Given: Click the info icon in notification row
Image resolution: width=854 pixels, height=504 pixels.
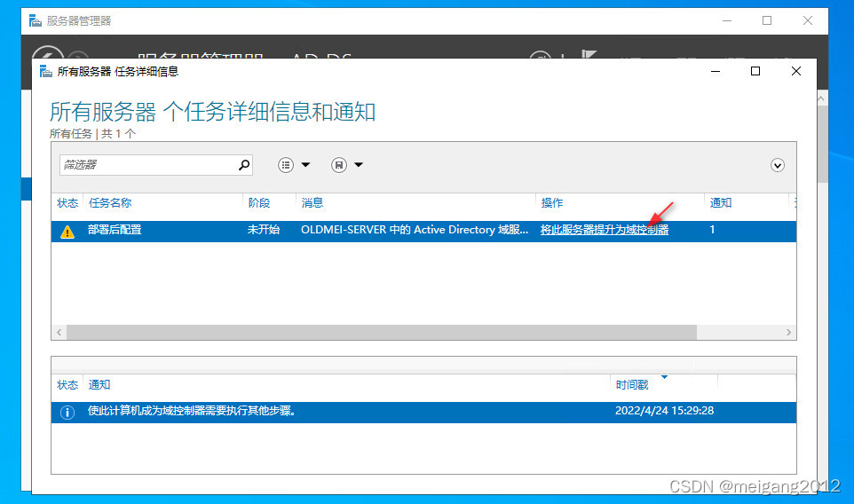Looking at the screenshot, I should [x=67, y=413].
